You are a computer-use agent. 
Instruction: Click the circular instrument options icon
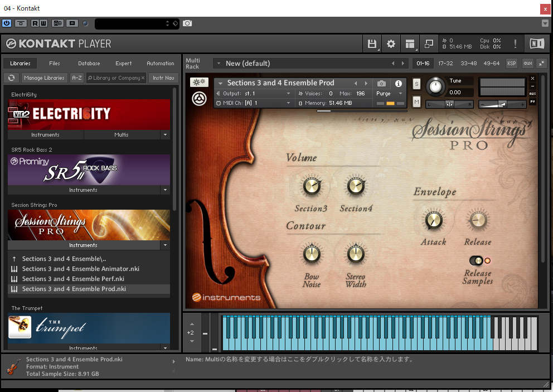tap(199, 99)
